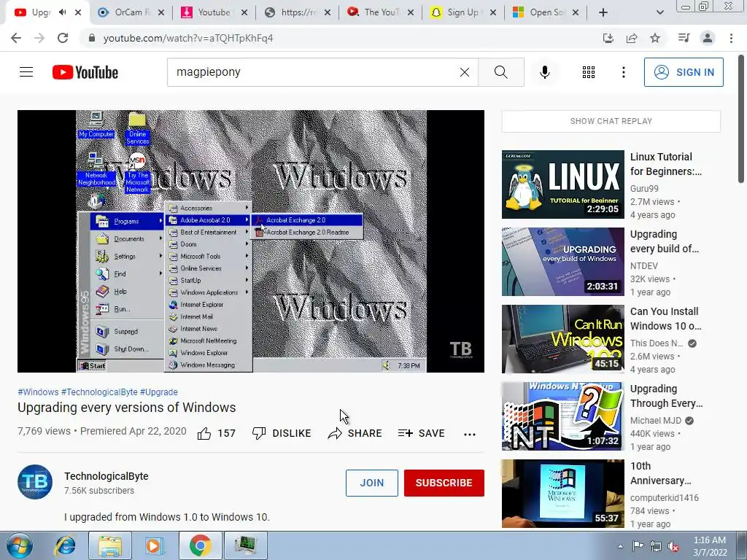Switch to The YouTube tab
Image resolution: width=747 pixels, height=560 pixels.
tap(381, 12)
